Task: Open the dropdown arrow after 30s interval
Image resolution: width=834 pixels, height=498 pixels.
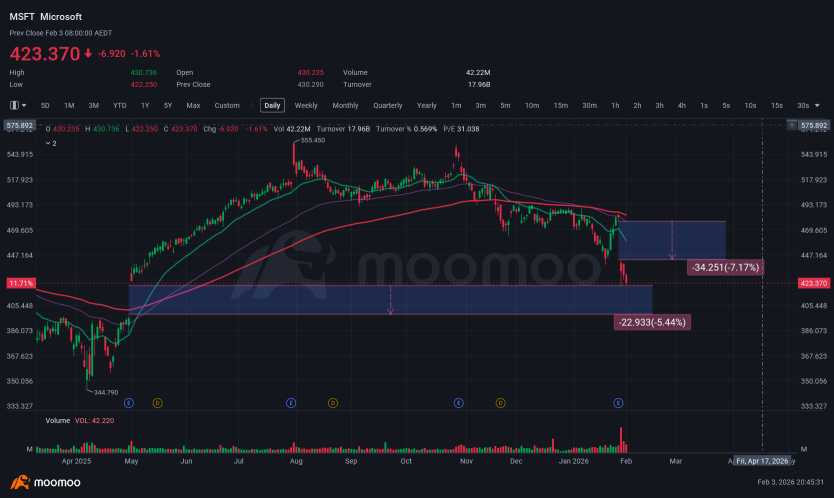Action: point(818,105)
